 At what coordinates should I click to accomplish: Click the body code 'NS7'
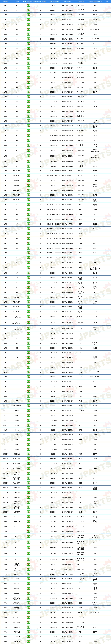[81, 454]
